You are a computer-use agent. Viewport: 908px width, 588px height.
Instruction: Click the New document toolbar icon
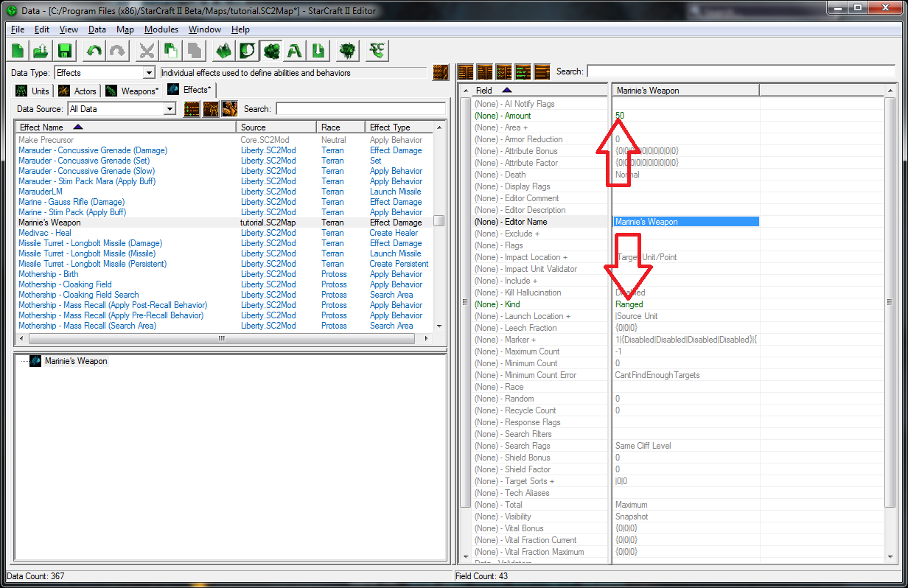click(18, 51)
